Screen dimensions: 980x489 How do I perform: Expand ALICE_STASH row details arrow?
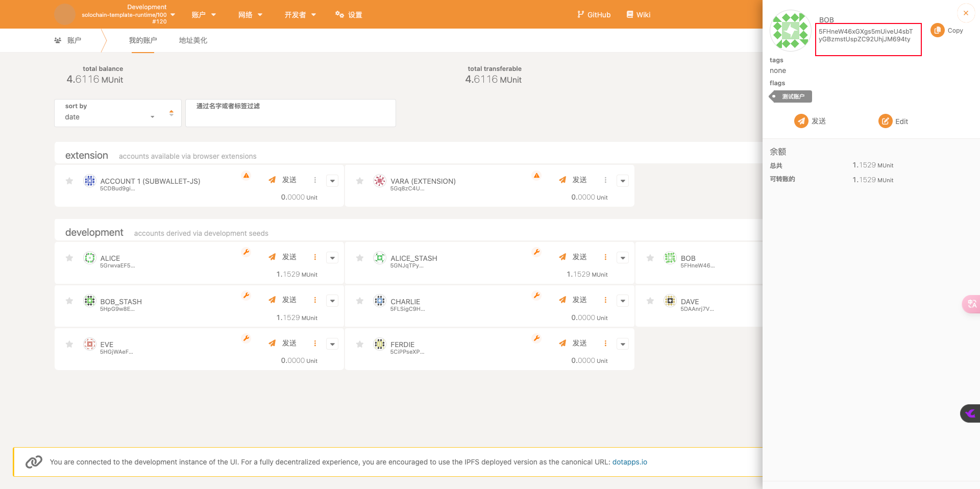coord(623,258)
